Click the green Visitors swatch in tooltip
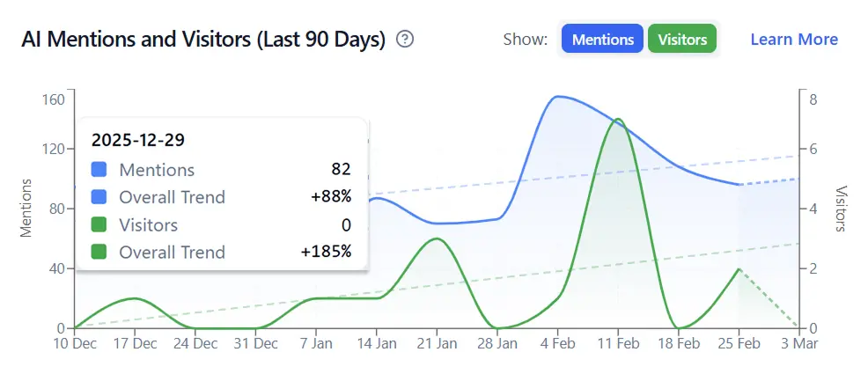Screen dimensions: 868x374 tap(99, 224)
